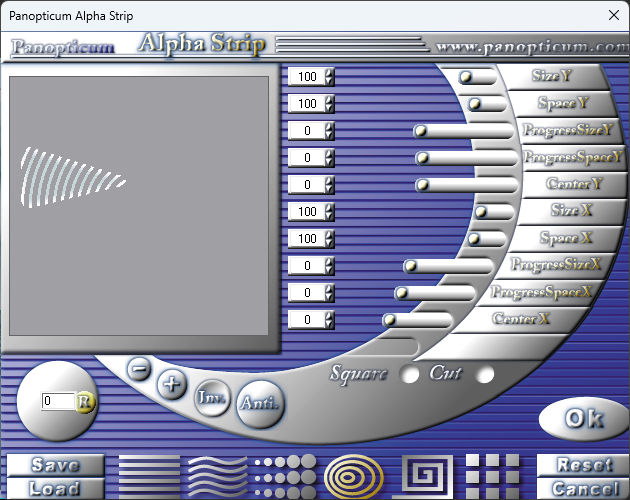Click the SpaceX value stepper arrows
Viewport: 630px width, 500px height.
[x=329, y=239]
